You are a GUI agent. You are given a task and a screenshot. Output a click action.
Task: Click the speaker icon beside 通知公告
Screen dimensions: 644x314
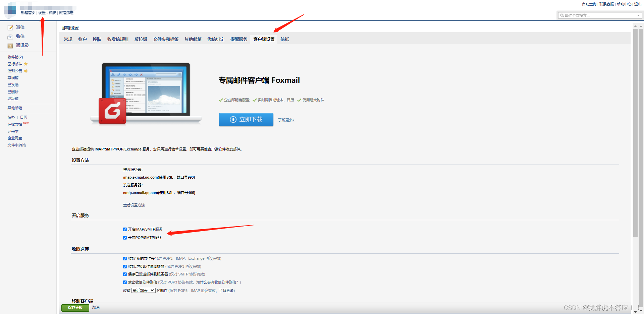(x=25, y=71)
